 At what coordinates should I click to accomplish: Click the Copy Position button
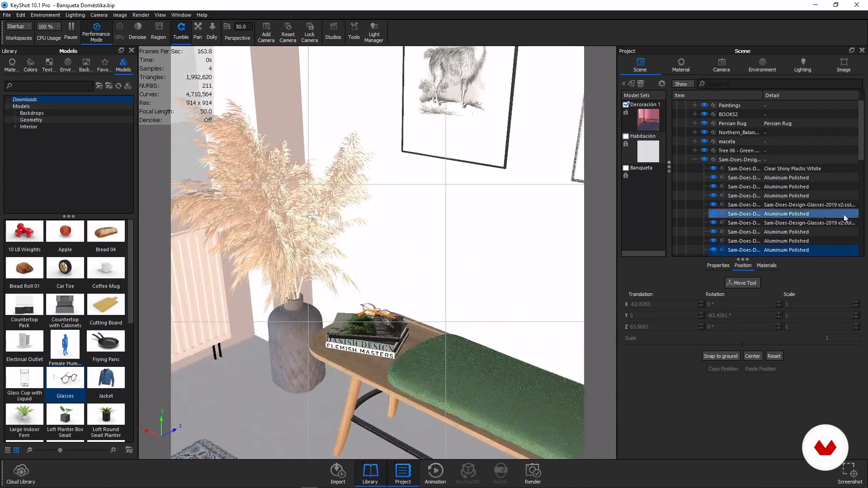(723, 369)
